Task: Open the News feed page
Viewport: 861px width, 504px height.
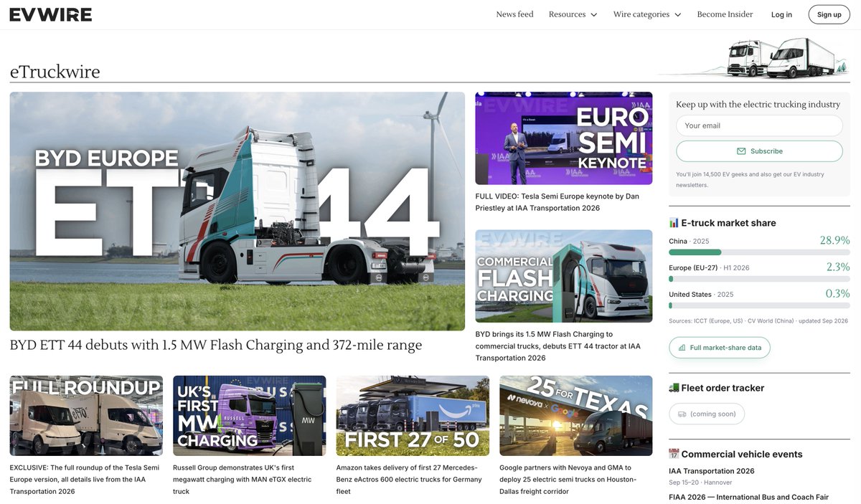Action: tap(514, 14)
